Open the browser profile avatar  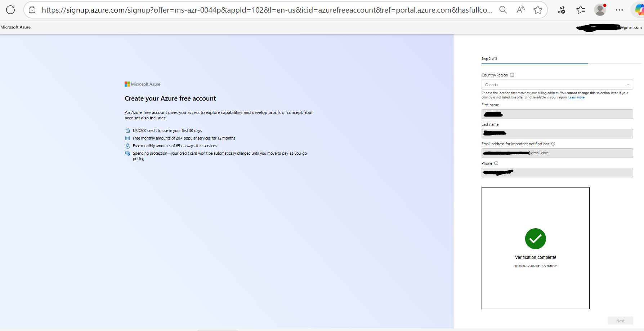point(600,10)
